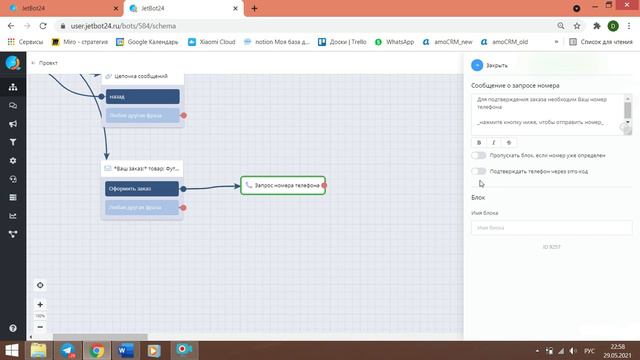Image resolution: width=640 pixels, height=360 pixels.
Task: Open Word from the taskbar
Action: [125, 351]
